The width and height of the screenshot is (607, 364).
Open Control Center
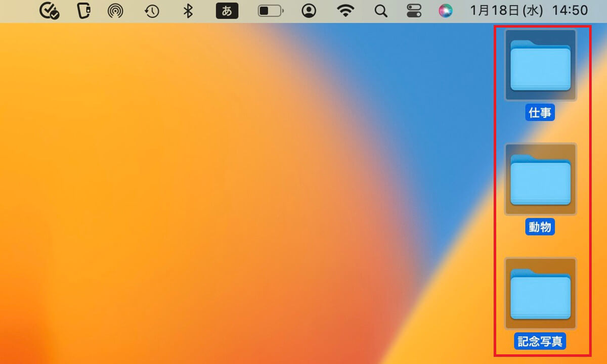[414, 11]
